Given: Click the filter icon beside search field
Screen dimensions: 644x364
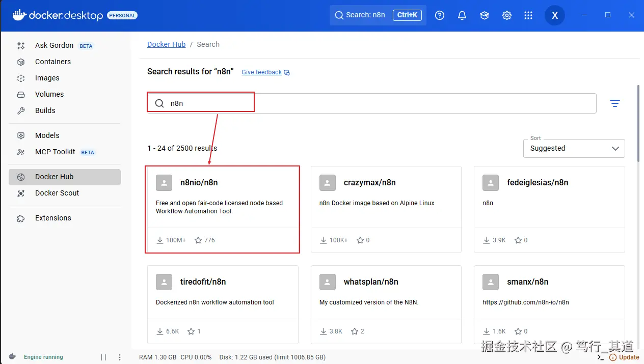Looking at the screenshot, I should click(x=615, y=103).
